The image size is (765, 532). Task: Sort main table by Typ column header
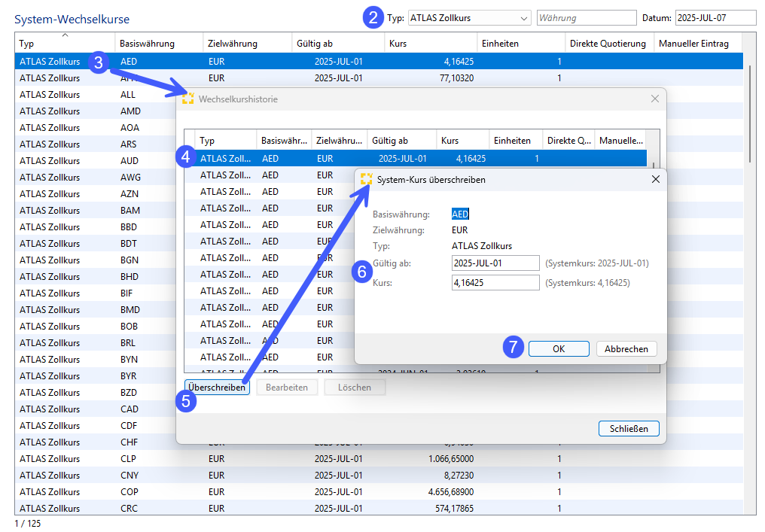[x=65, y=44]
